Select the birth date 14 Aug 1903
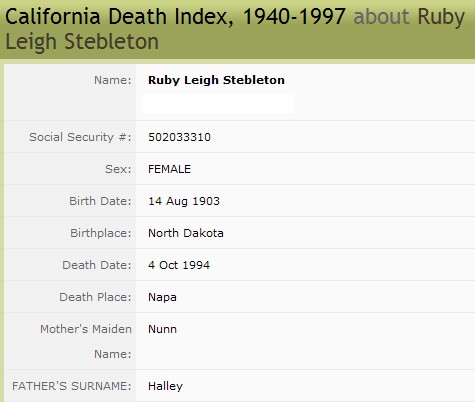The height and width of the screenshot is (402, 475). pyautogui.click(x=184, y=201)
